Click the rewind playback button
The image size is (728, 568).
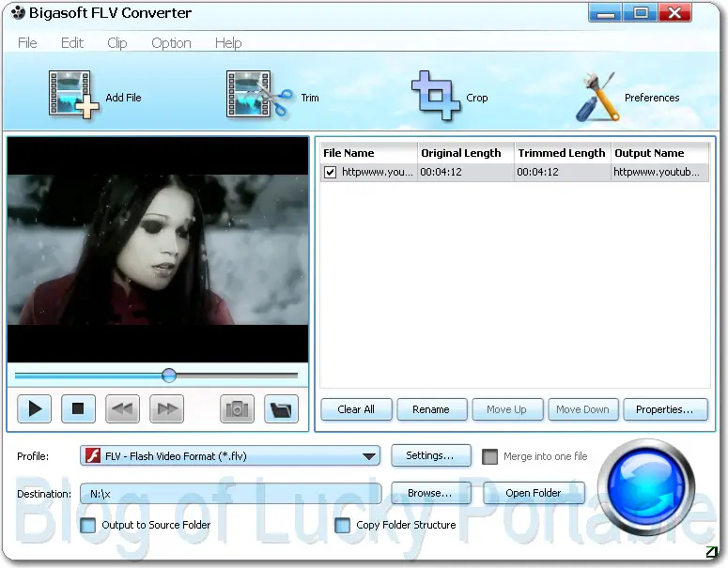coord(122,408)
